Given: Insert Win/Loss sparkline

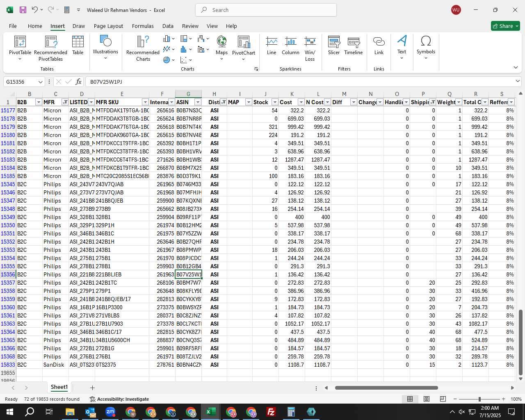Looking at the screenshot, I should (x=310, y=48).
